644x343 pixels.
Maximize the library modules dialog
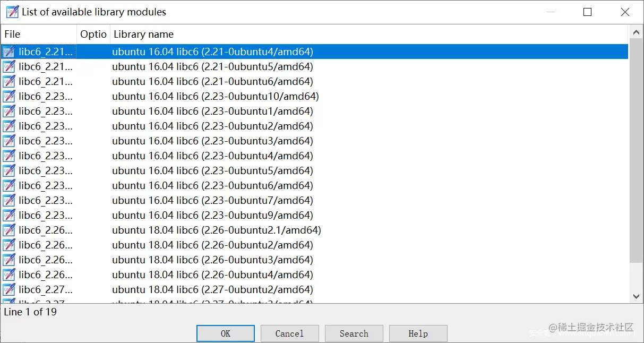587,12
